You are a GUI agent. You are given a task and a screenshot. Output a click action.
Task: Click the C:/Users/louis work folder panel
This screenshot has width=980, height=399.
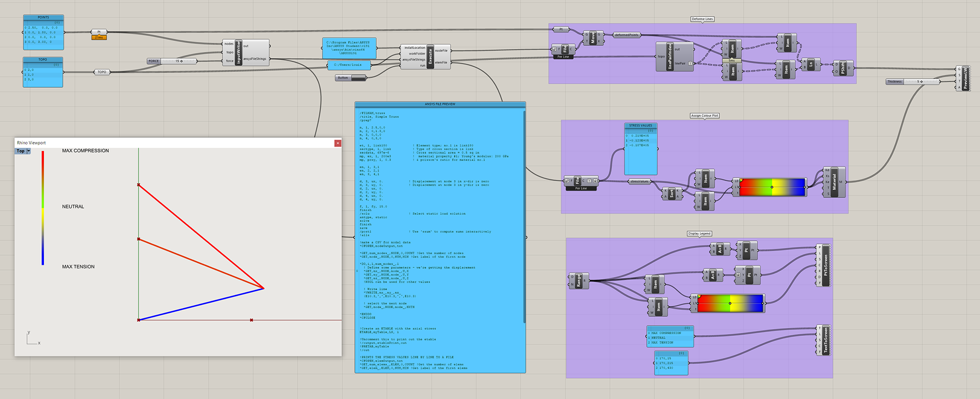pos(349,65)
